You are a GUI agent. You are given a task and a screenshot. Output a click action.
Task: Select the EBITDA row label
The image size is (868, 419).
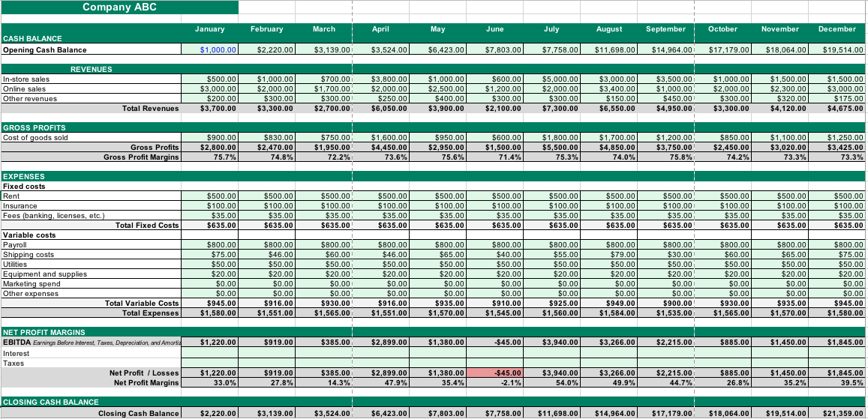(x=91, y=342)
